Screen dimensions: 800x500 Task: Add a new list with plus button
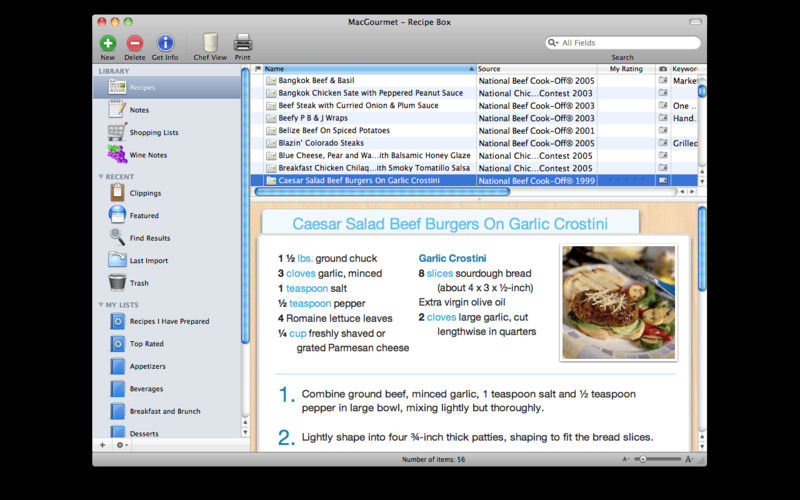click(103, 445)
